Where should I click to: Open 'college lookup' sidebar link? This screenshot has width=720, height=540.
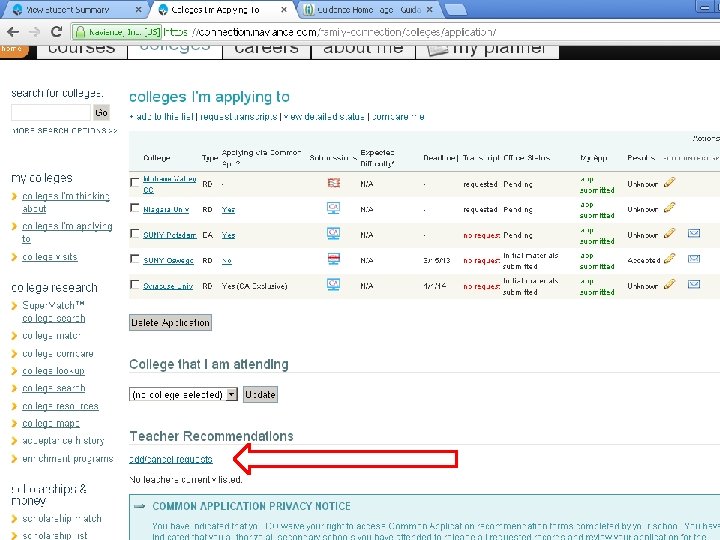click(53, 371)
